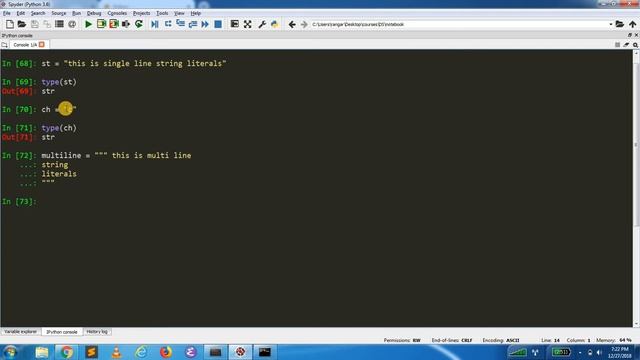Click the Save File toolbar icon
640x360 pixels.
point(34,24)
